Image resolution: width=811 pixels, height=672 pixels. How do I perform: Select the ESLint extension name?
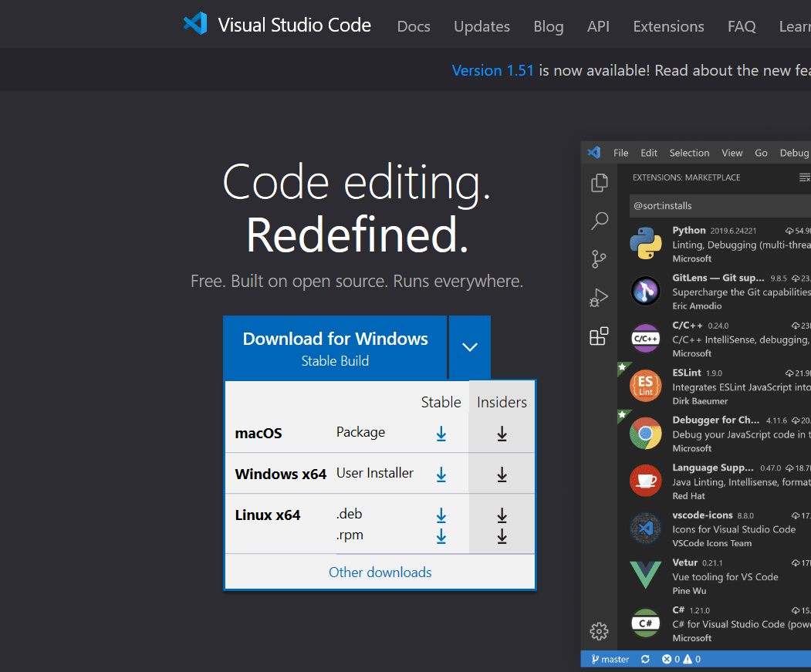pos(686,373)
